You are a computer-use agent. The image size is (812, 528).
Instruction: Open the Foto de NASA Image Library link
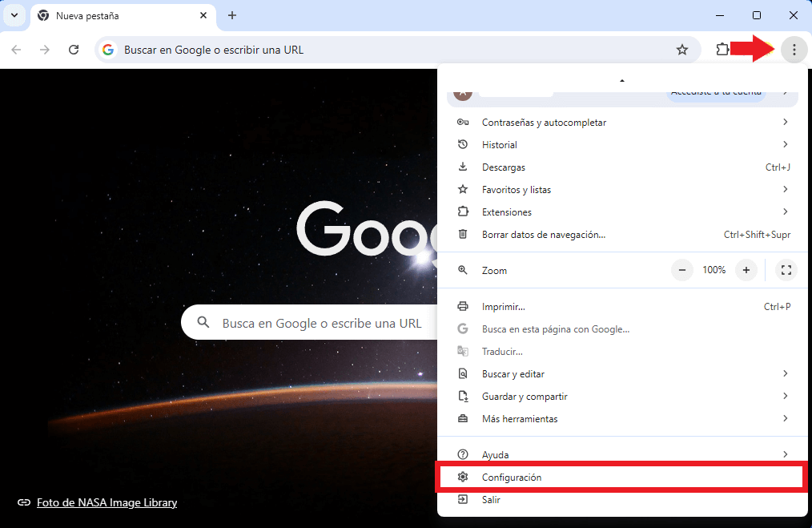107,502
